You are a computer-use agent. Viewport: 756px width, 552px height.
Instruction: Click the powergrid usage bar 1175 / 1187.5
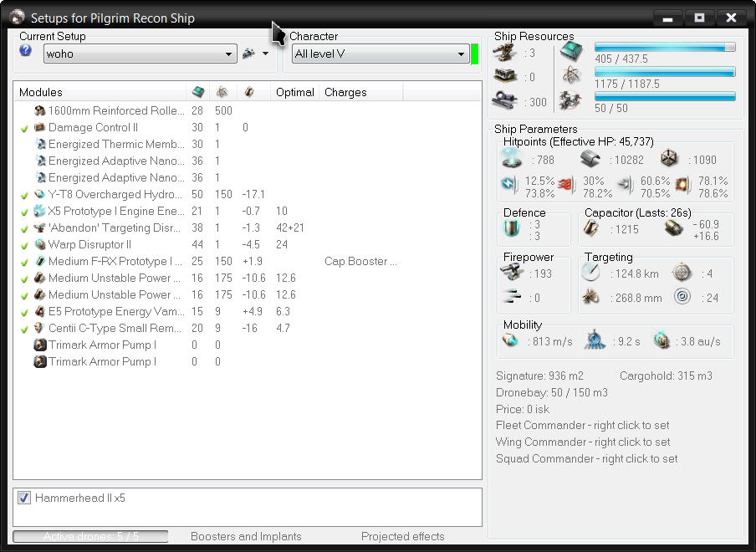665,72
